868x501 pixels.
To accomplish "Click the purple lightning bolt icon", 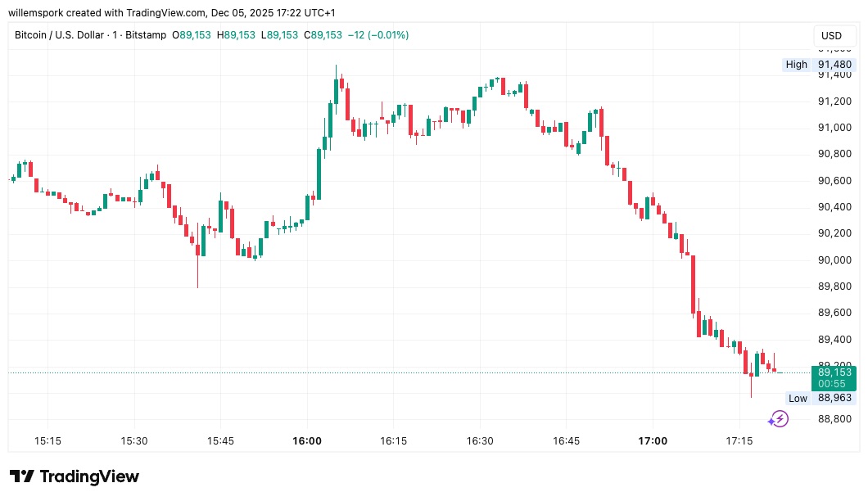I will tap(778, 420).
